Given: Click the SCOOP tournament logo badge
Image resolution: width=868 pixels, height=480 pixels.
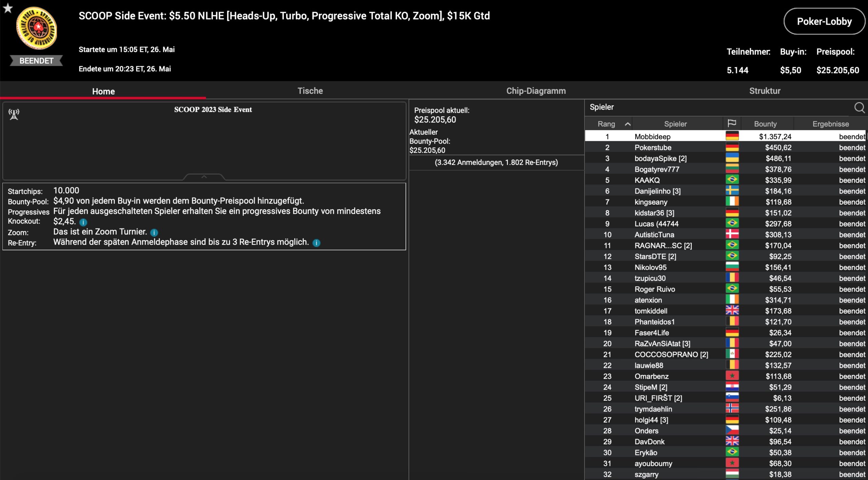Looking at the screenshot, I should 37,28.
